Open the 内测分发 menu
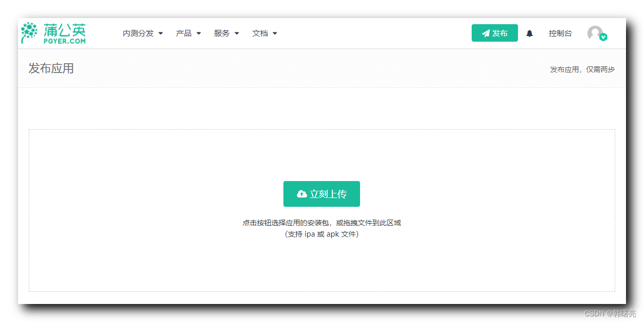 [x=138, y=33]
